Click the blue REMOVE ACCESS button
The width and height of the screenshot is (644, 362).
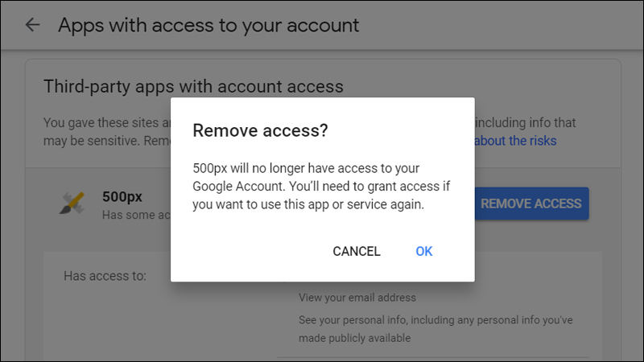click(531, 204)
